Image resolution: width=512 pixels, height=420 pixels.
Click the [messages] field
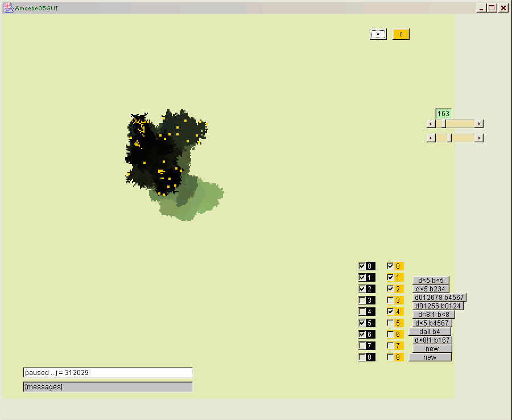tap(108, 387)
